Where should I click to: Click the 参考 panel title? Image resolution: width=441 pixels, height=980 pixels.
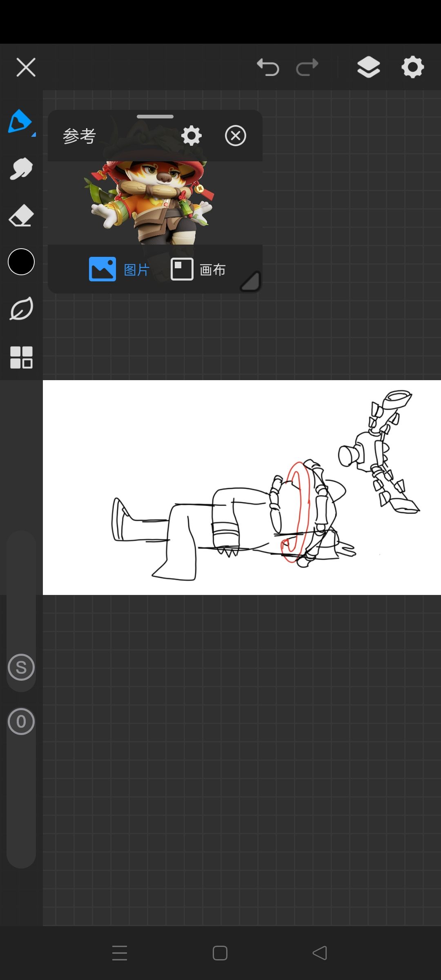coord(79,136)
